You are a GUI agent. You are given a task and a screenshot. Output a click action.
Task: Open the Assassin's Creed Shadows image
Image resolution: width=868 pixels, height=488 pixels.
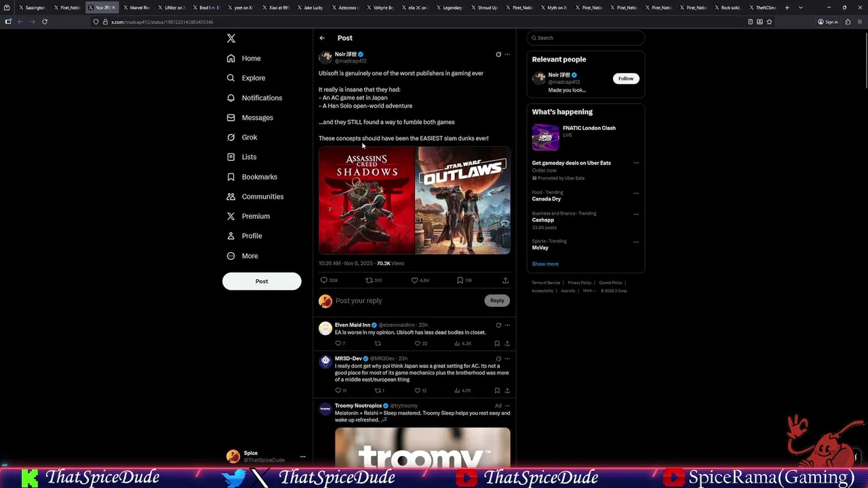pos(366,201)
